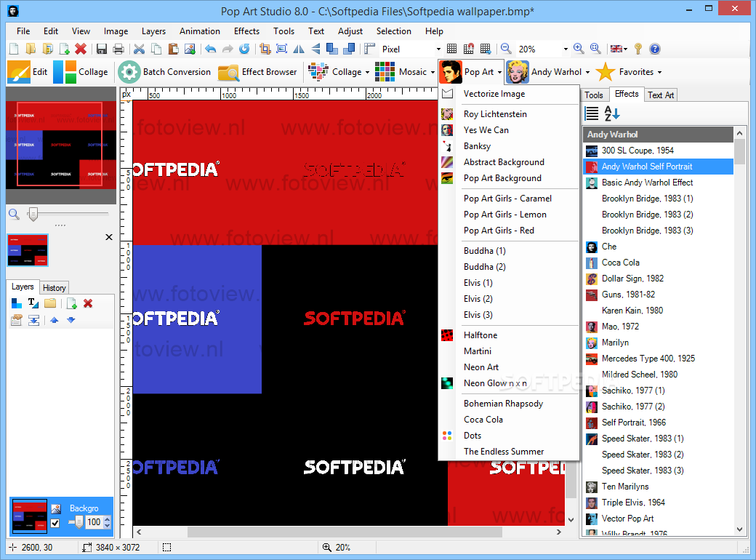Add new layer icon with green plus
The width and height of the screenshot is (756, 560).
(x=71, y=303)
